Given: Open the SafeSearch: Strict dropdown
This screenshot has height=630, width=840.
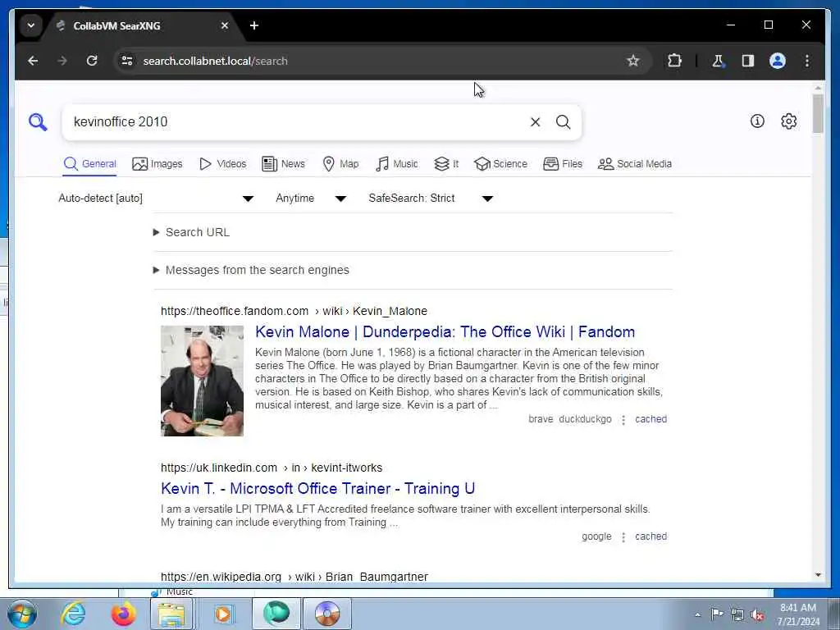Looking at the screenshot, I should tap(431, 199).
